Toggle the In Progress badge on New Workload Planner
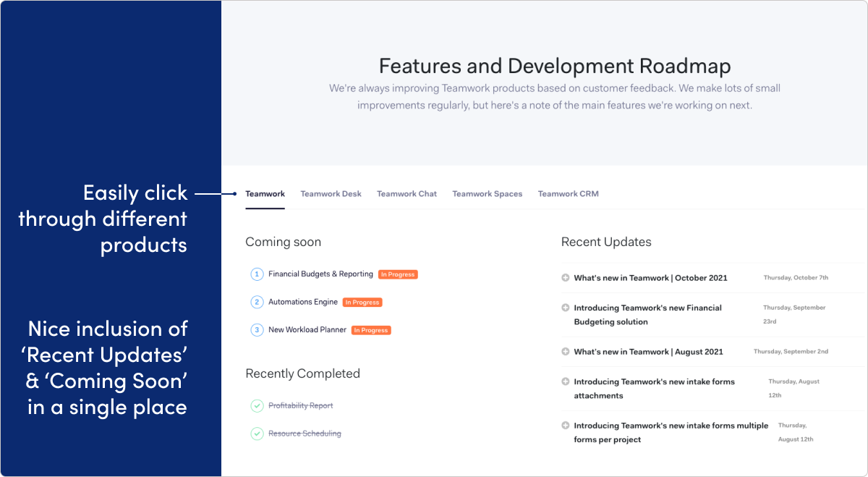 pos(371,330)
